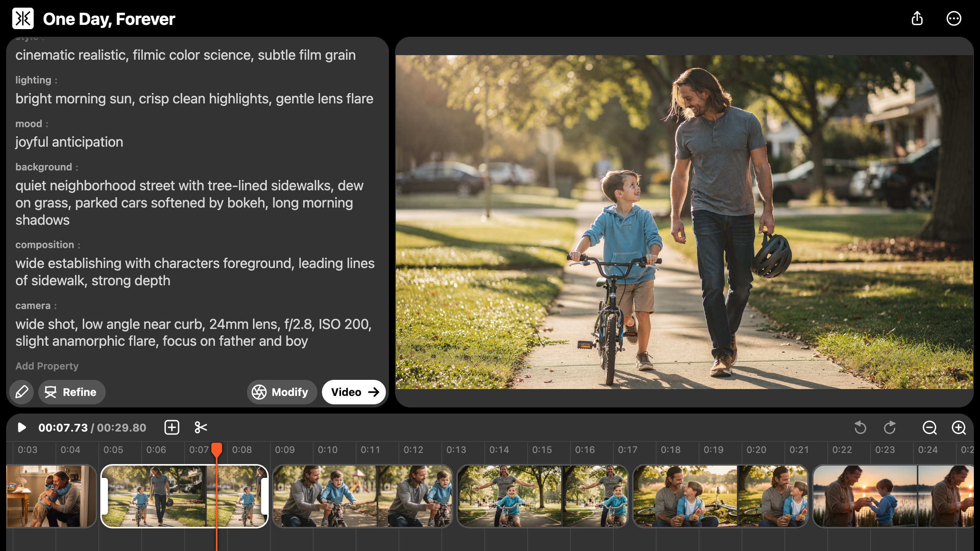Open the more options ellipsis menu
The height and width of the screenshot is (551, 980).
(954, 18)
